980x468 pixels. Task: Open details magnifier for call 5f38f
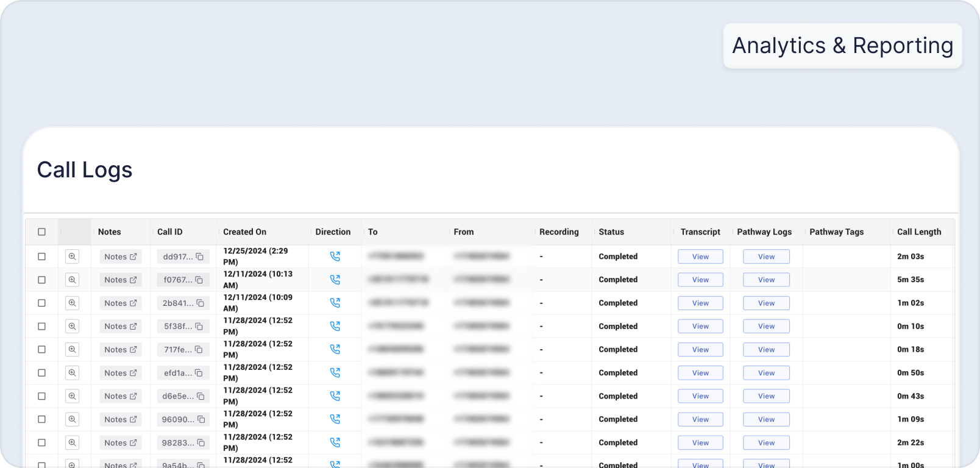(72, 327)
